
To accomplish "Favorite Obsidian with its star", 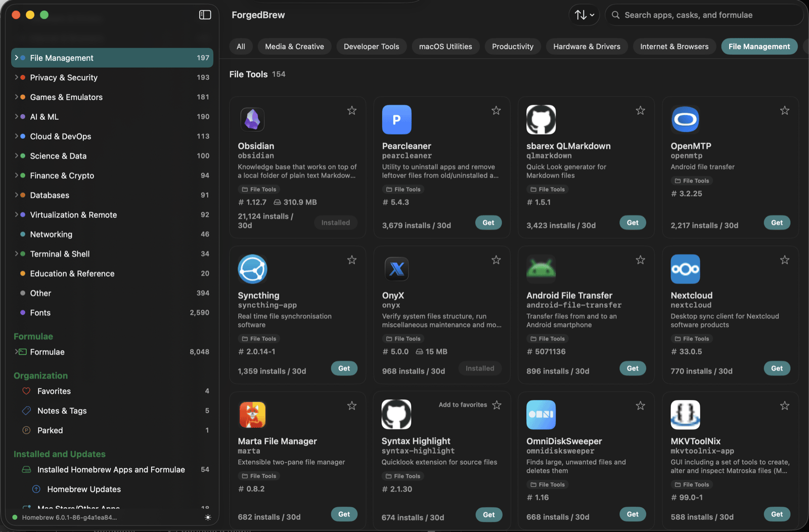I will pyautogui.click(x=352, y=110).
